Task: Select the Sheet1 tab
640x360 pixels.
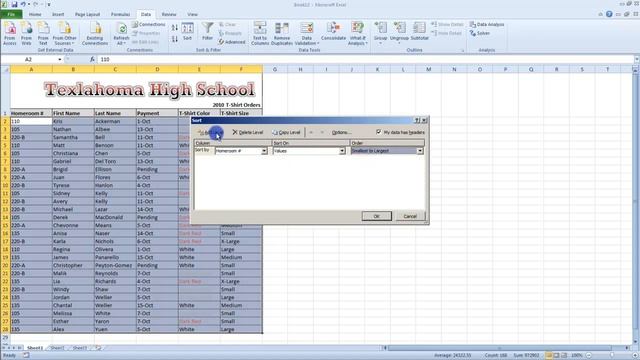Action: [x=35, y=348]
